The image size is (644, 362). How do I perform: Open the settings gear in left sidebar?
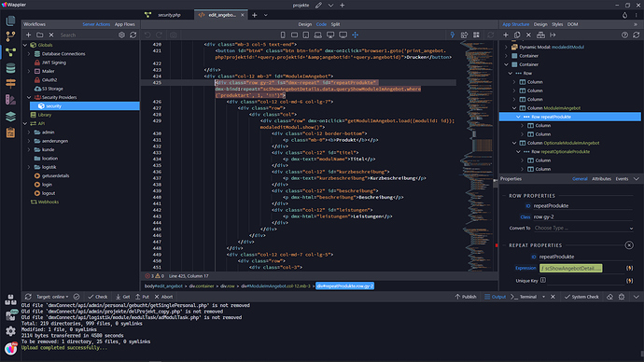coord(10,331)
